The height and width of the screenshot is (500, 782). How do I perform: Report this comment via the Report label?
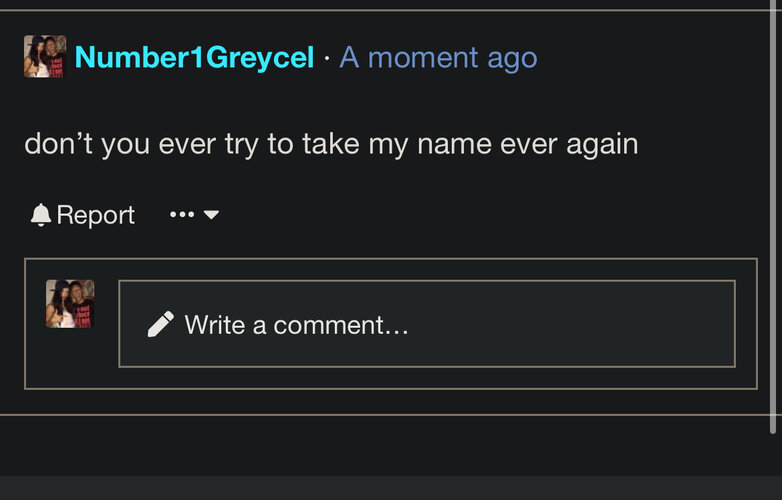(95, 215)
